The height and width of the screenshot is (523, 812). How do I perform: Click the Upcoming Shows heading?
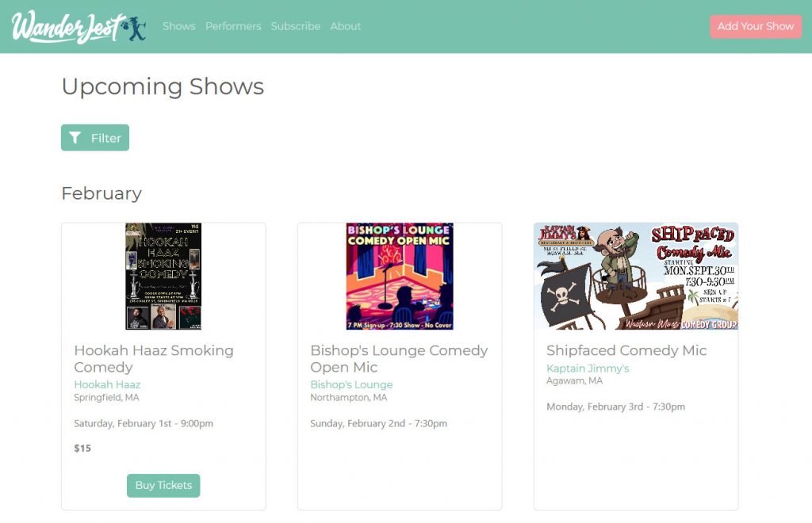click(x=163, y=86)
